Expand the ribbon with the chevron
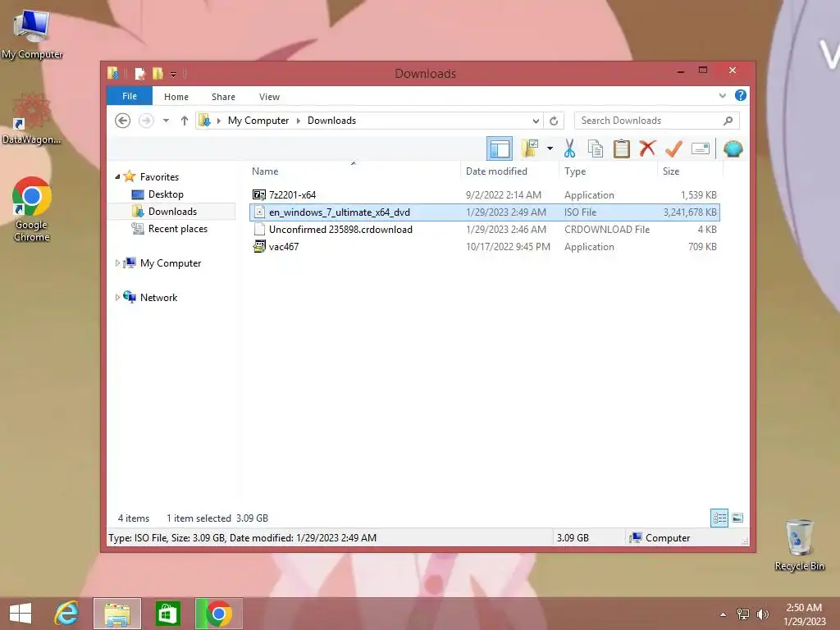This screenshot has height=630, width=840. pos(722,95)
